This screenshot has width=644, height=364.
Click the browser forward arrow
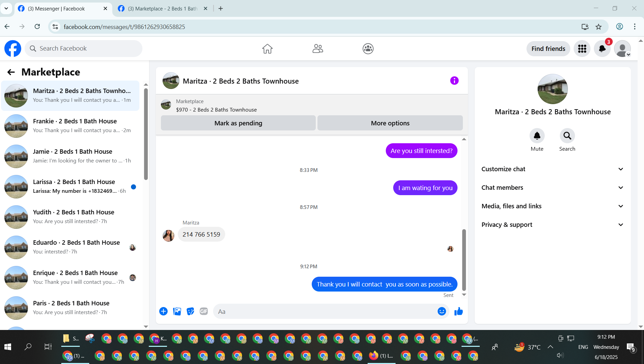click(x=22, y=27)
